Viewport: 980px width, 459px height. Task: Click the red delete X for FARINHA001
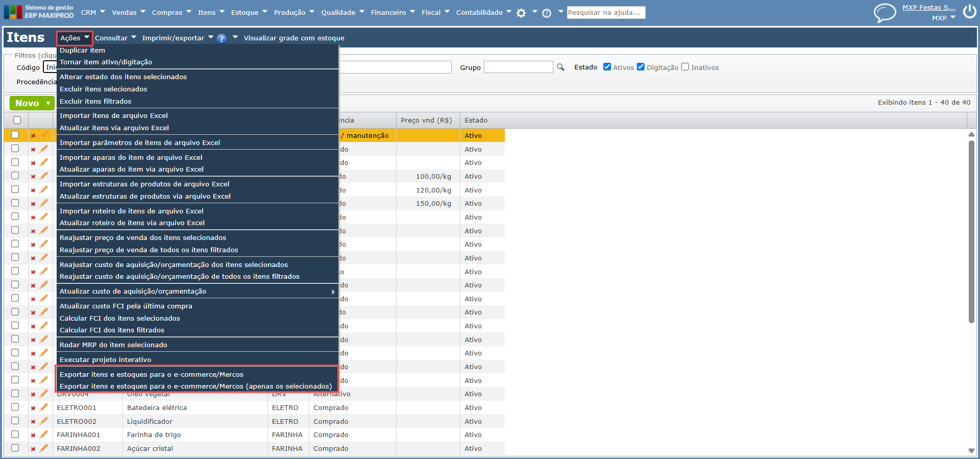tap(33, 435)
